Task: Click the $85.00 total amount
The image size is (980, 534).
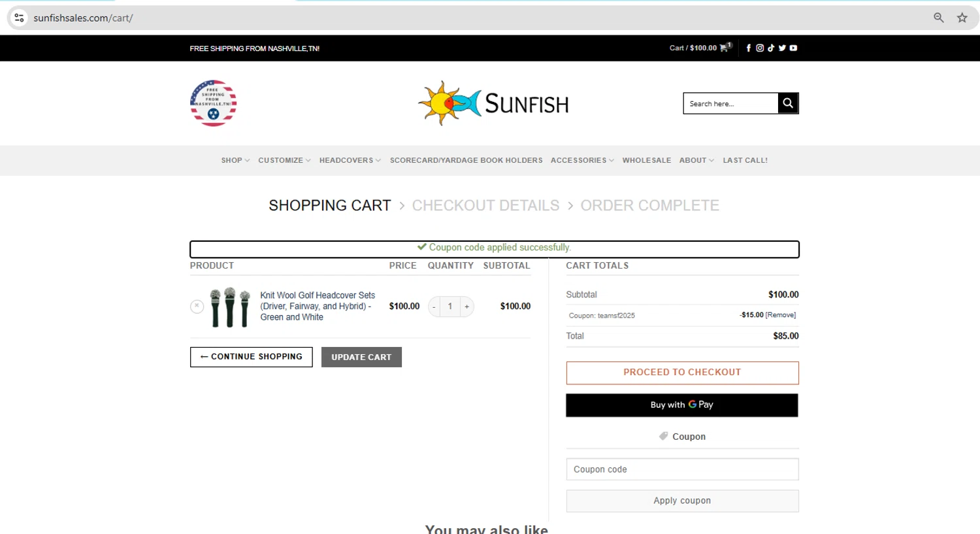Action: click(x=786, y=336)
